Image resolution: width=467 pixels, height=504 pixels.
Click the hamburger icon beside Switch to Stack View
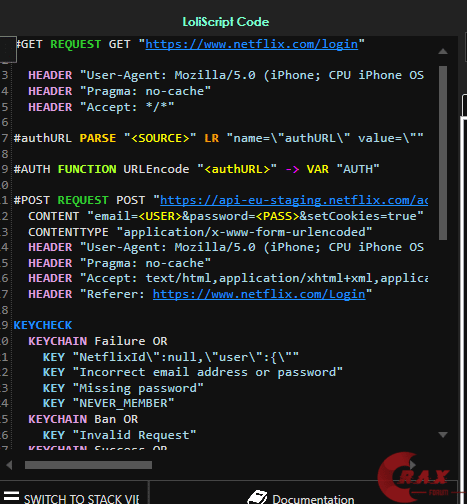11,496
